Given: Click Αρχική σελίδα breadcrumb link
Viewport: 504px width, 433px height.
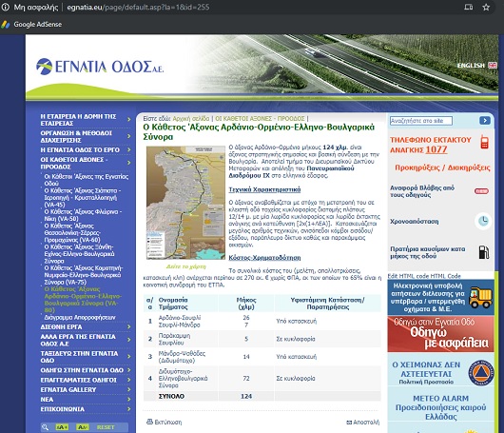Looking at the screenshot, I should pos(190,118).
